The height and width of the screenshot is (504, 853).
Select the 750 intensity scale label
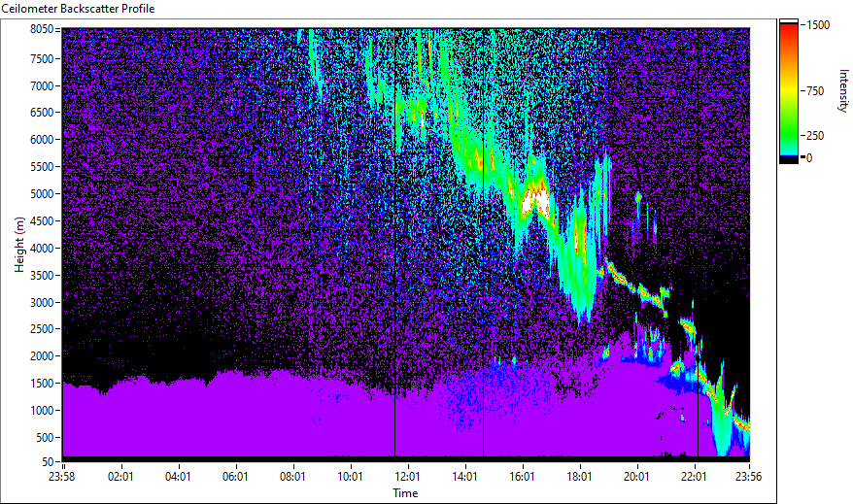815,91
